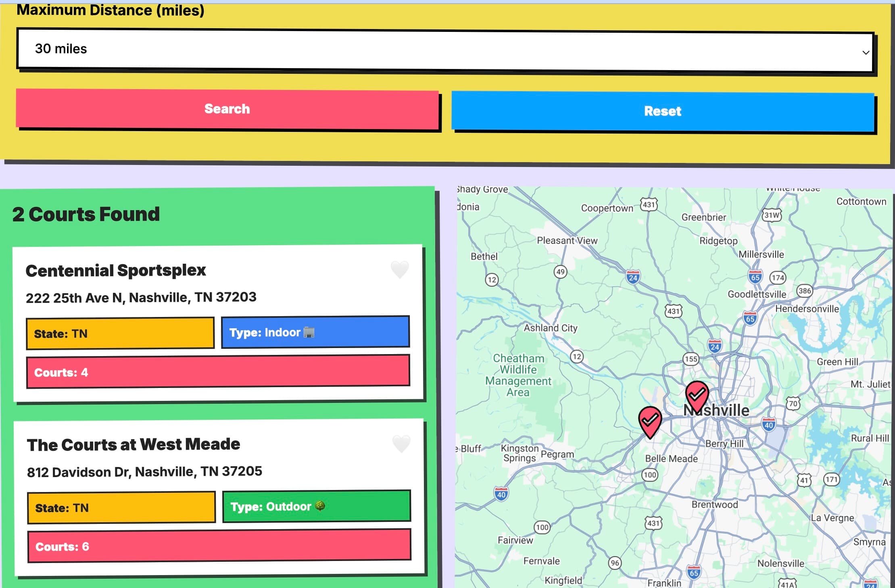Click Goodlettsville label on map
Viewport: 895px width, 588px height.
click(757, 294)
